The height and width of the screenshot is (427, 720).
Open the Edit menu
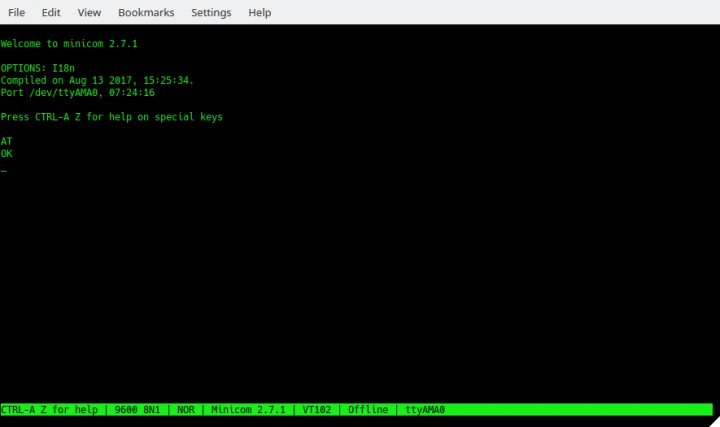51,12
